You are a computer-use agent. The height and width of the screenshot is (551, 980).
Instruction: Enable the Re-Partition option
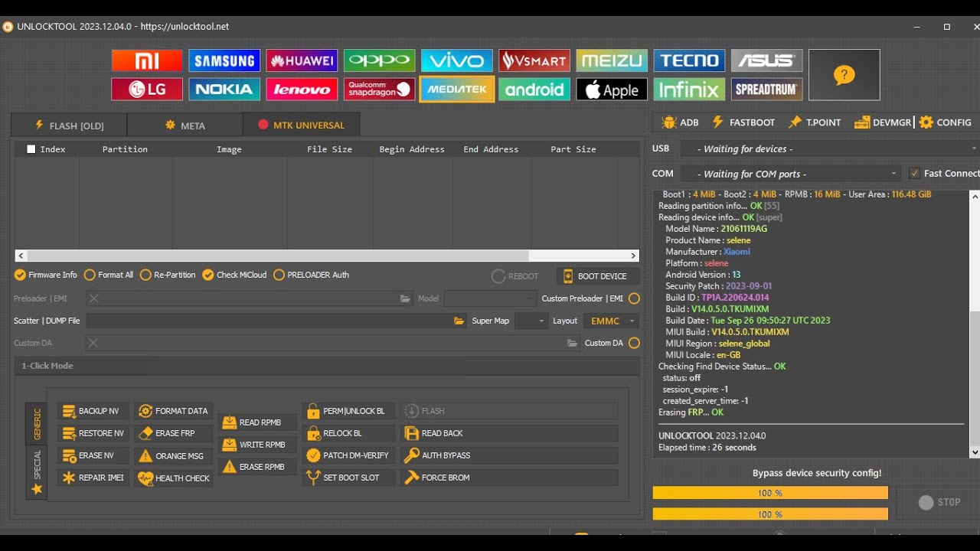[168, 275]
